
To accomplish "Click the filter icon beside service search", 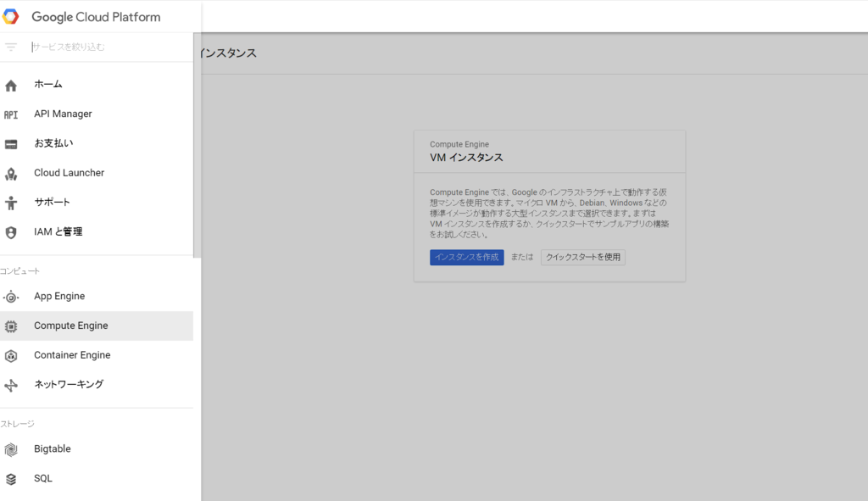I will pyautogui.click(x=10, y=47).
